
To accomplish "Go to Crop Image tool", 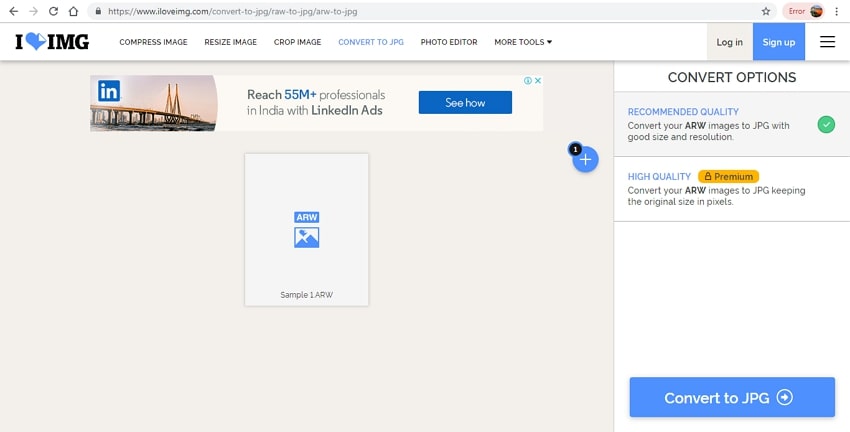I will tap(297, 42).
